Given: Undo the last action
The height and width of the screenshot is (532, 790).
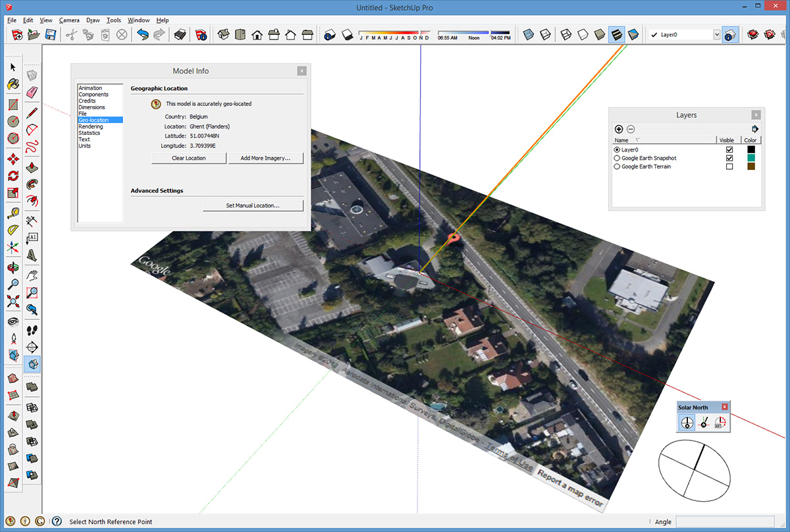Looking at the screenshot, I should [x=143, y=34].
